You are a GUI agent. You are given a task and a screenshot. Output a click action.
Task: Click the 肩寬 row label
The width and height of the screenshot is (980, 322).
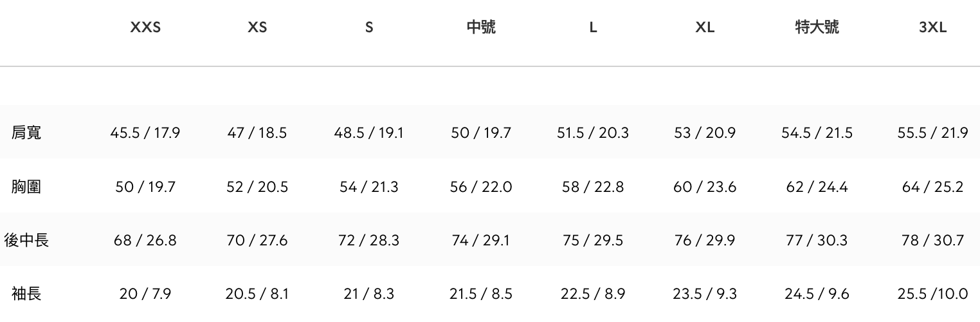[26, 133]
